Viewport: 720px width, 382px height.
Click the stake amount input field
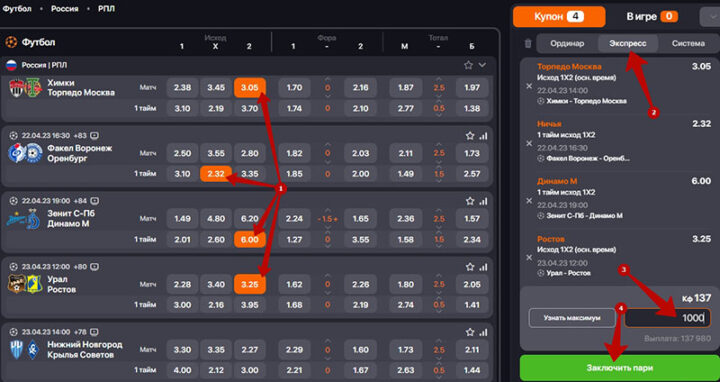coord(667,318)
